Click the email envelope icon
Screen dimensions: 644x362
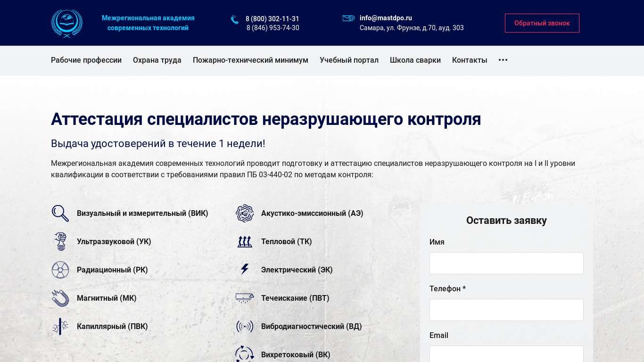(x=348, y=18)
